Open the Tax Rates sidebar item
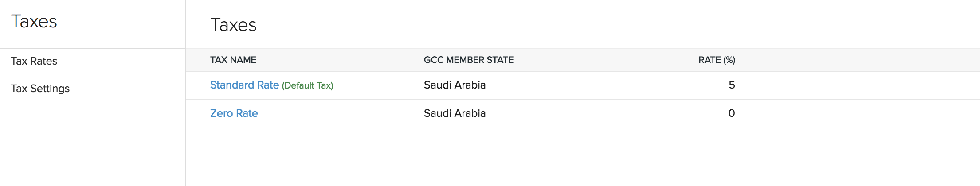The image size is (980, 186). (34, 61)
